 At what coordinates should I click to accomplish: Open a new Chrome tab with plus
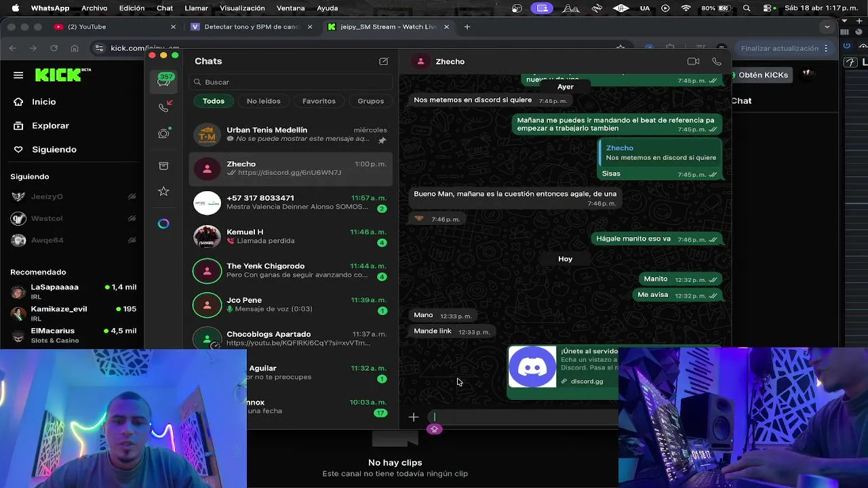467,26
